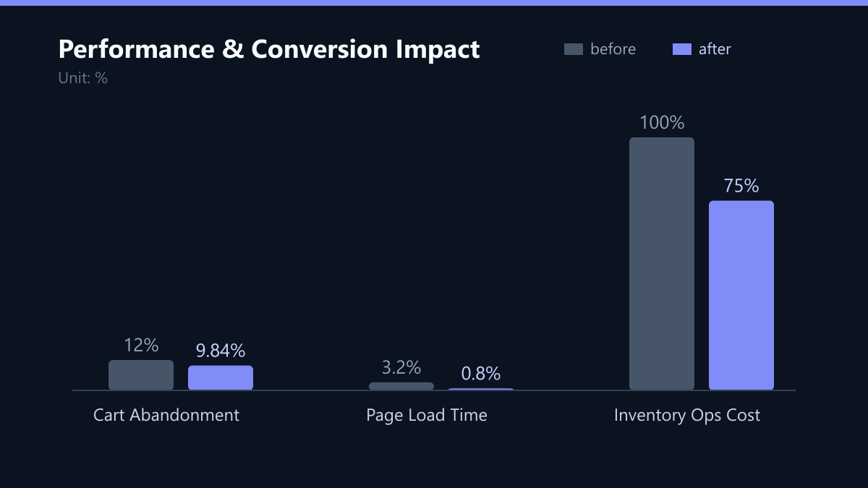Click the 'after' legend color swatch
The image size is (868, 488).
(682, 49)
